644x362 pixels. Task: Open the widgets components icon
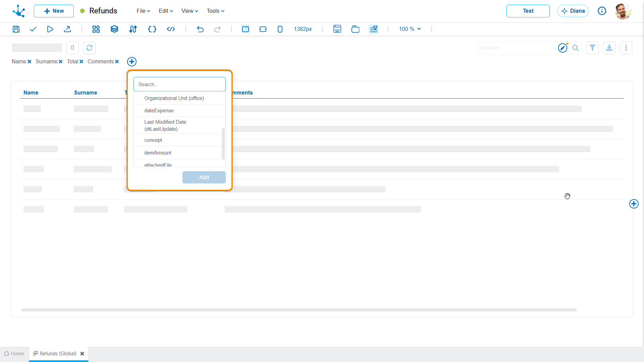point(96,29)
